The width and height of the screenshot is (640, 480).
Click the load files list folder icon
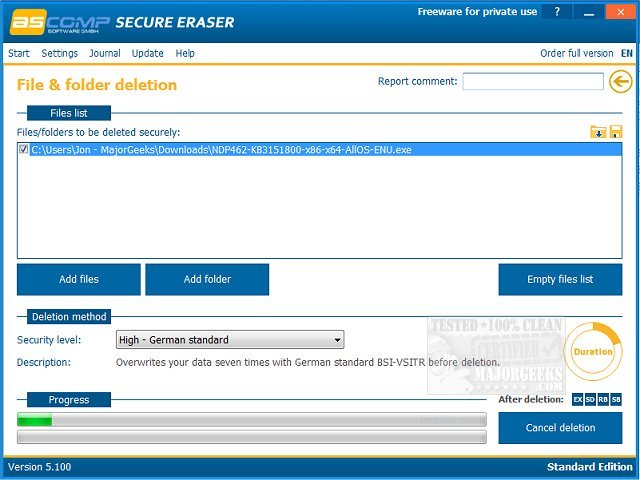coord(598,132)
